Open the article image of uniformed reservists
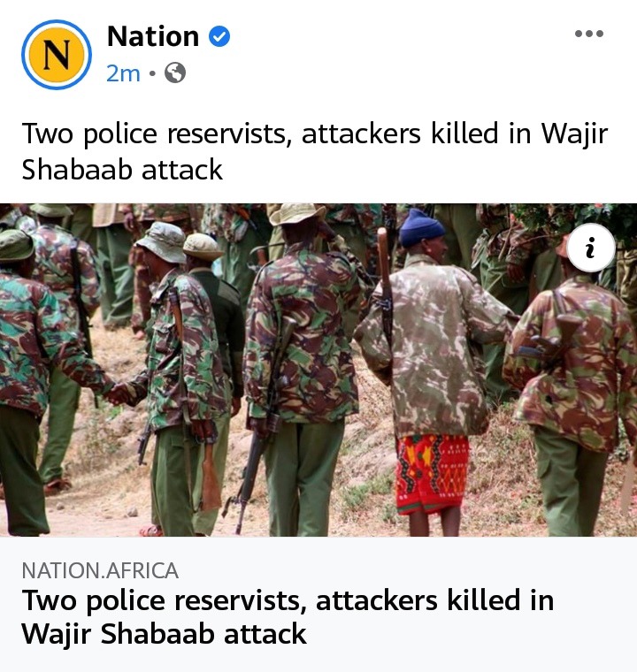 pos(318,370)
